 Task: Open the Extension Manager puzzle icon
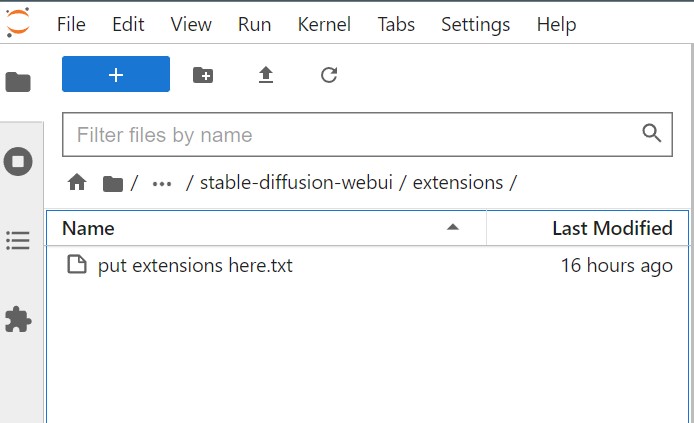coord(18,319)
